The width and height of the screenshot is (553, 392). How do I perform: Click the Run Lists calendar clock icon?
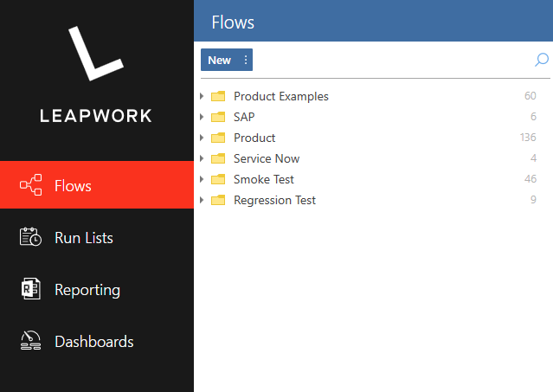[30, 236]
